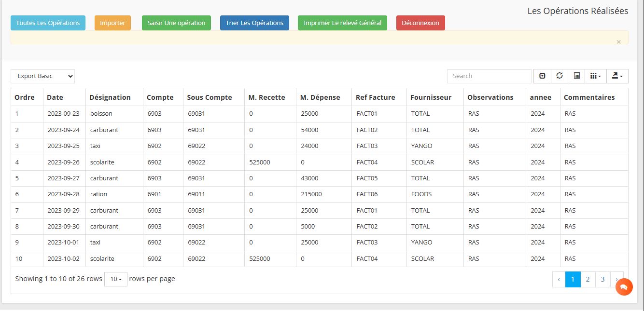Select the 2023-09-26 date cell
The height and width of the screenshot is (311, 644).
[x=64, y=162]
